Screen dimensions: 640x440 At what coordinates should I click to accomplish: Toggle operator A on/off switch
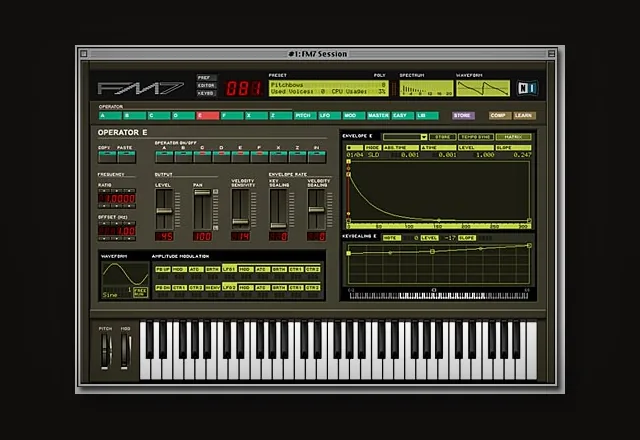164,157
